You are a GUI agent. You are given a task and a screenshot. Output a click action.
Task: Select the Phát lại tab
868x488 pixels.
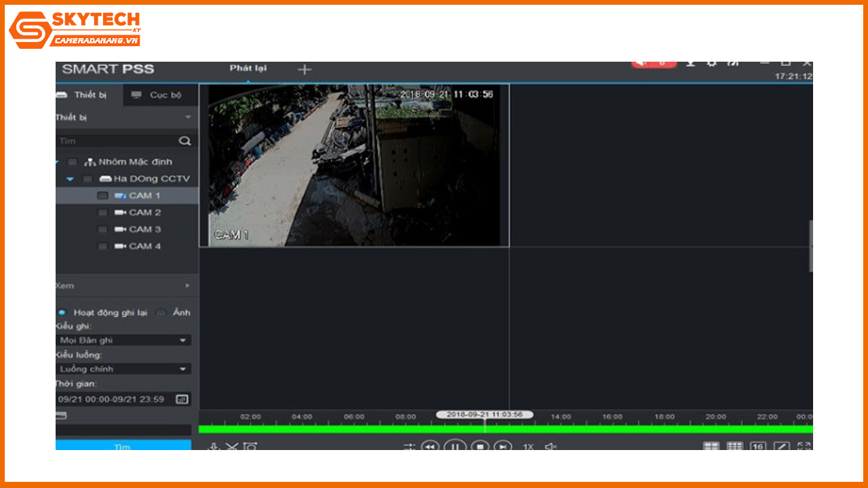point(248,68)
